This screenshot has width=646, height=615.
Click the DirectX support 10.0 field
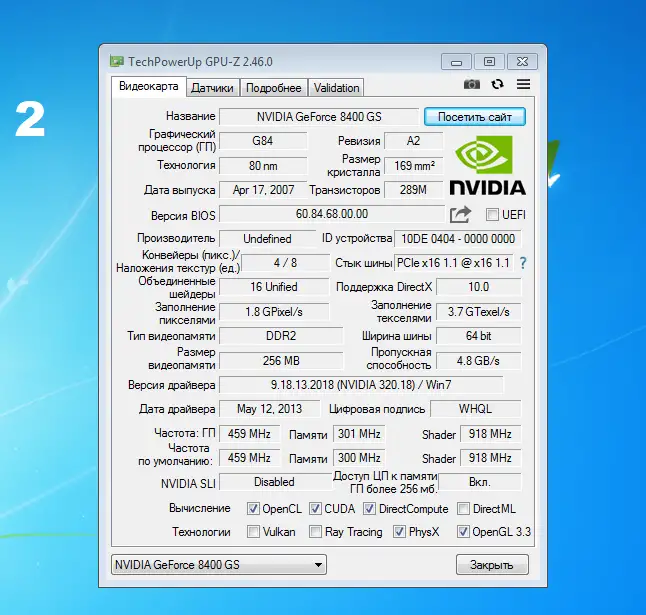coord(479,287)
